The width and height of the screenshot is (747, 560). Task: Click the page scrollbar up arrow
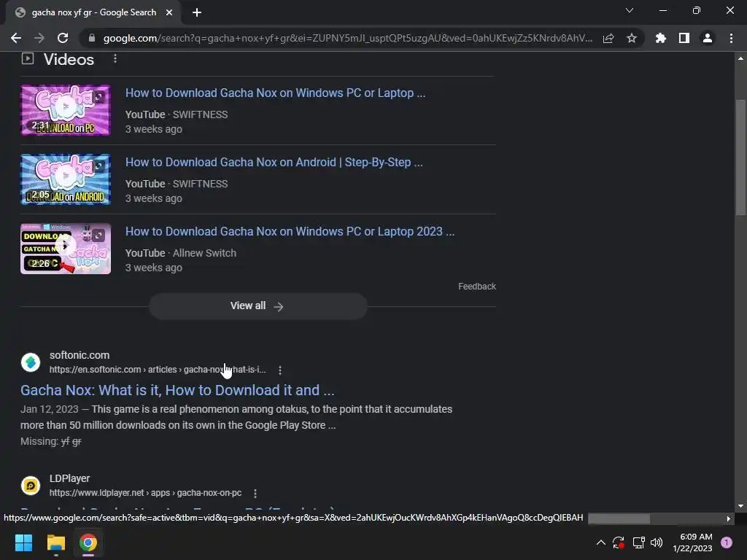click(740, 58)
